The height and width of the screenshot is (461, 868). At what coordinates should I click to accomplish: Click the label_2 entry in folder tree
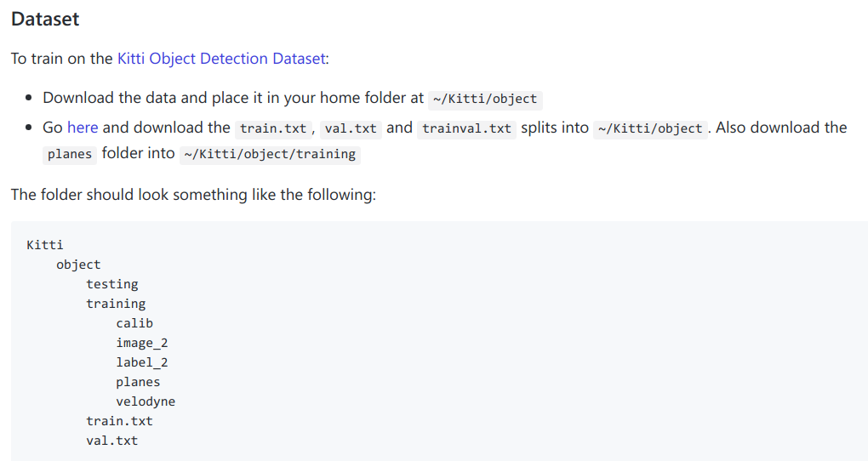(142, 362)
